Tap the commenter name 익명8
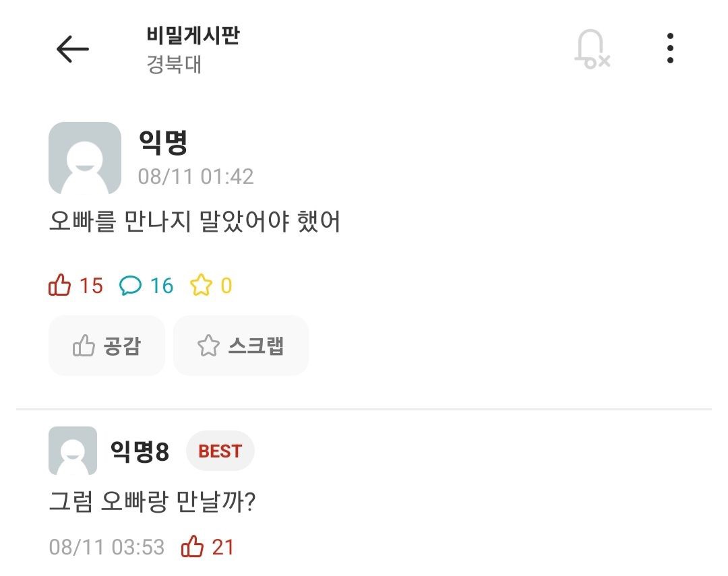The image size is (728, 576). tap(140, 452)
